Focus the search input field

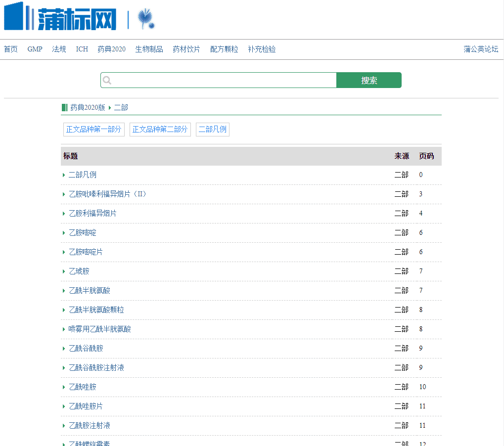pos(219,80)
